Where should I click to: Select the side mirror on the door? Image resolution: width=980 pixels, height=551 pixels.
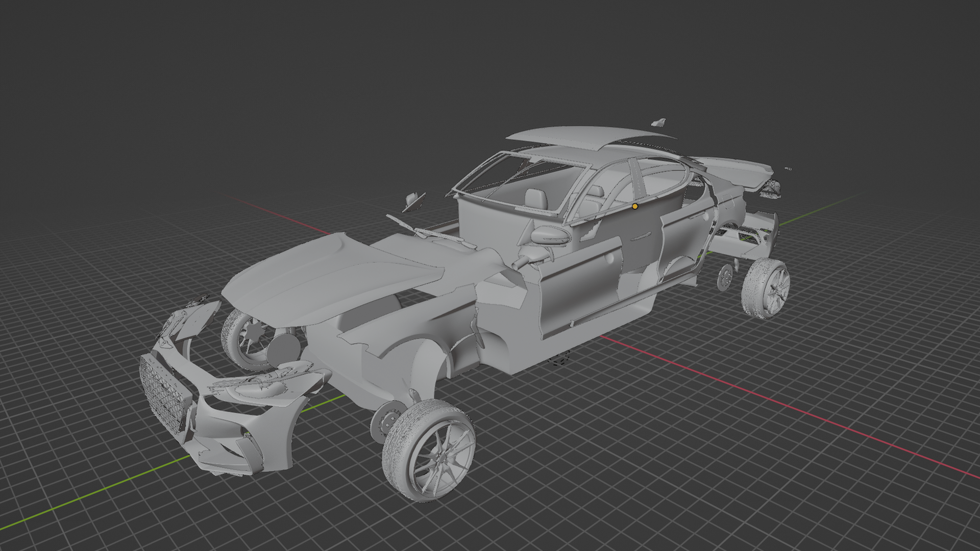tap(551, 235)
